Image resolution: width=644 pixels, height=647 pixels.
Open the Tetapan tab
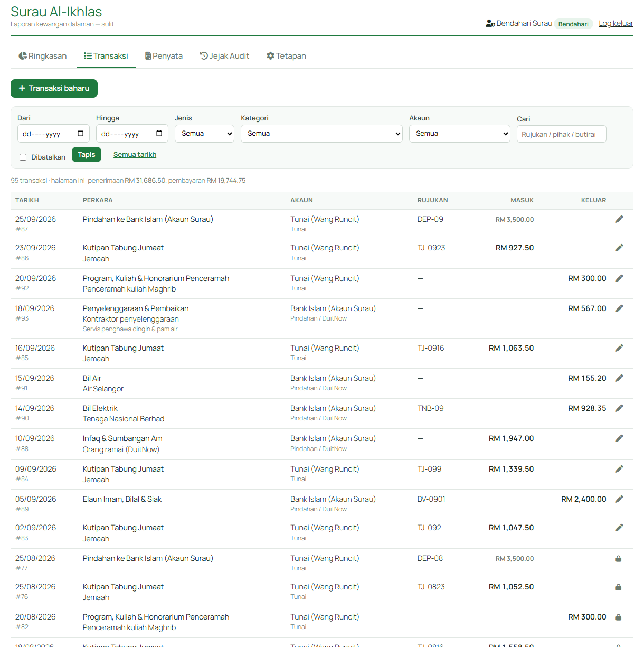tap(286, 56)
